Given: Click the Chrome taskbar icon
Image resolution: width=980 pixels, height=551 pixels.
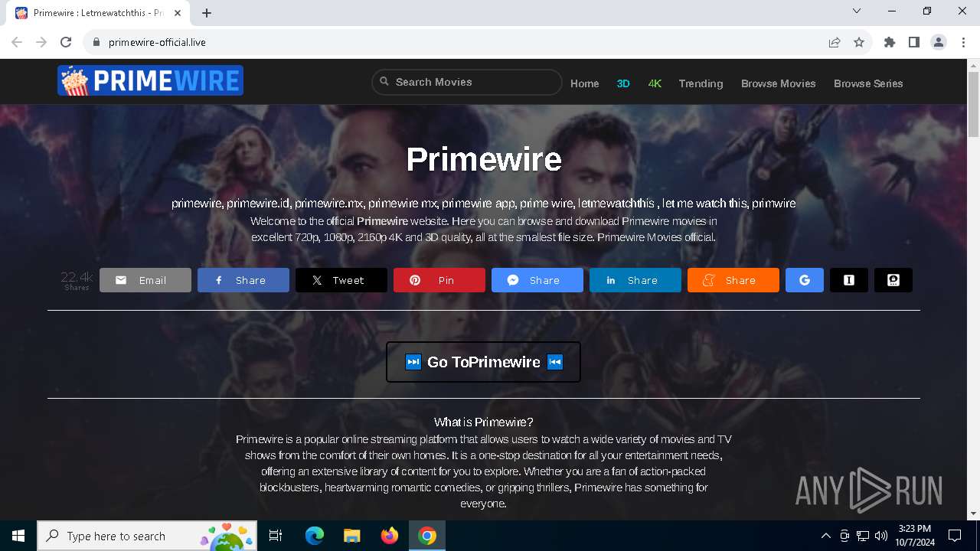Looking at the screenshot, I should pos(427,536).
